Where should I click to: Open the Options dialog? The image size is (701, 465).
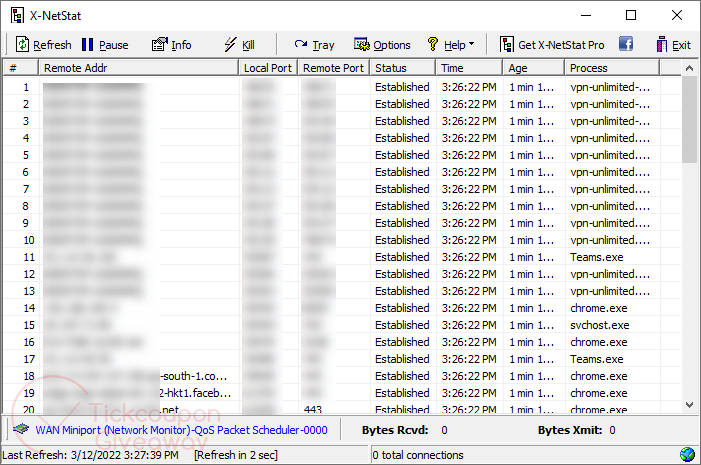382,45
